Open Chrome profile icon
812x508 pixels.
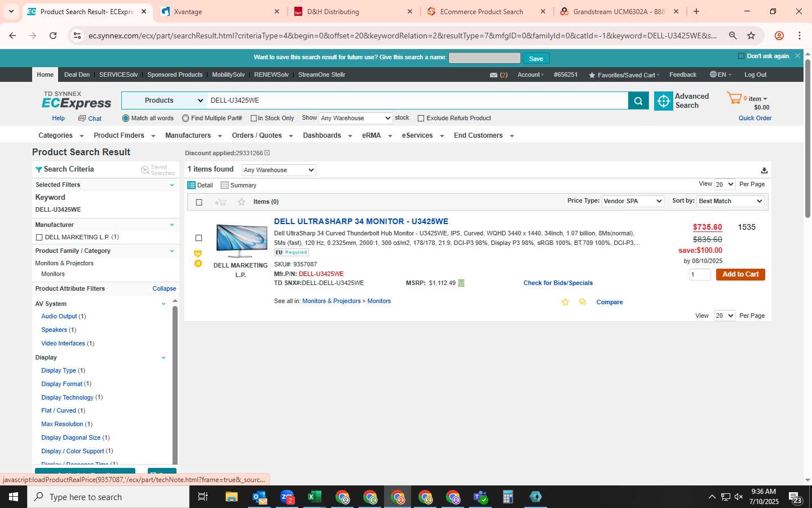[x=779, y=36]
